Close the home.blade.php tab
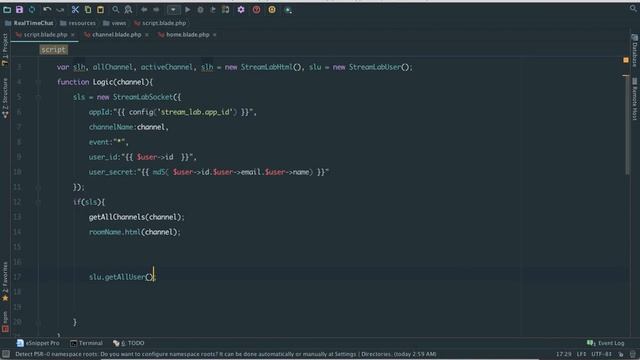 (215, 35)
